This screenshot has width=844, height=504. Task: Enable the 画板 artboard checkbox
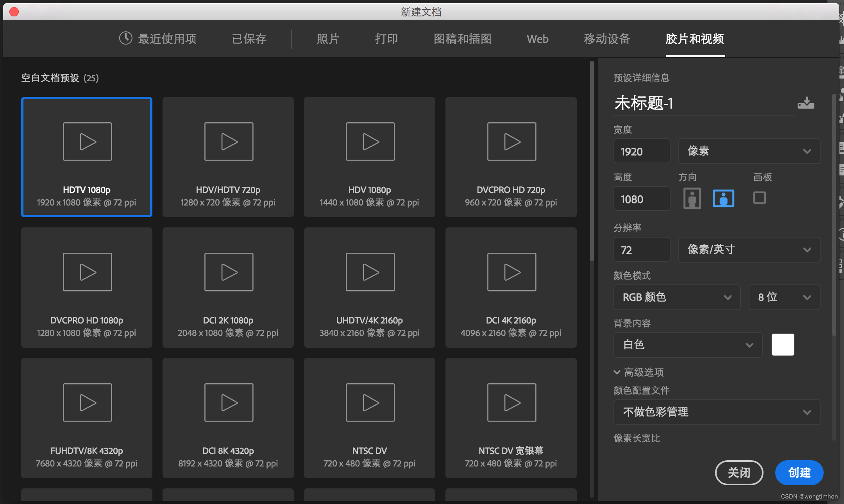[759, 198]
